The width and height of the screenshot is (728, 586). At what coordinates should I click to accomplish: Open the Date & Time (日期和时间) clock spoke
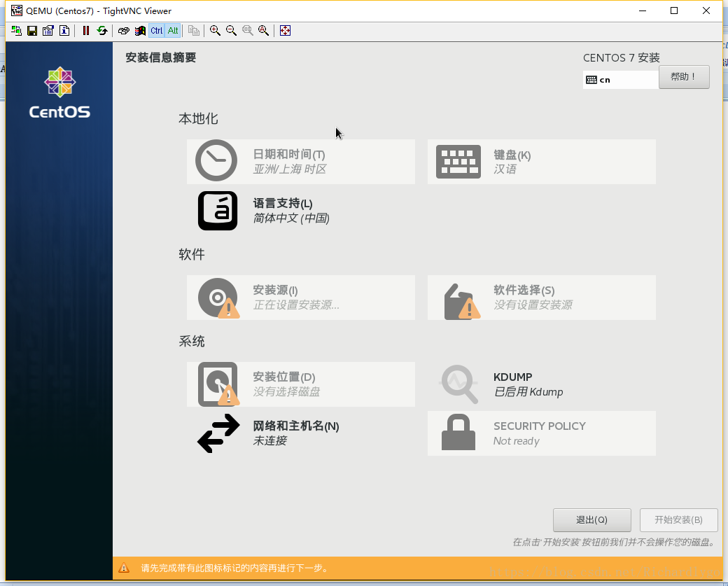[x=216, y=160]
